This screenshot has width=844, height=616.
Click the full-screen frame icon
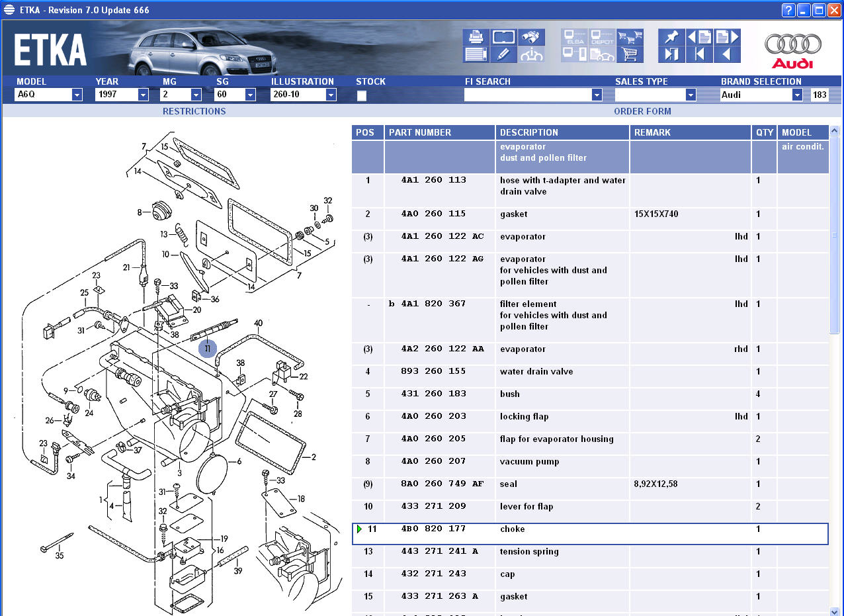tap(503, 37)
